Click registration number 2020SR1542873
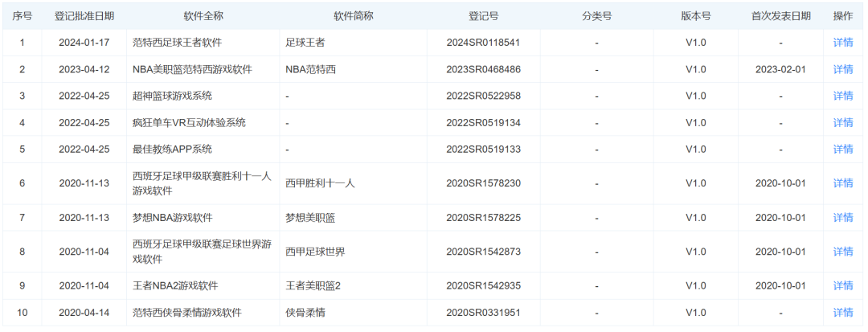868x332 pixels. tap(483, 252)
